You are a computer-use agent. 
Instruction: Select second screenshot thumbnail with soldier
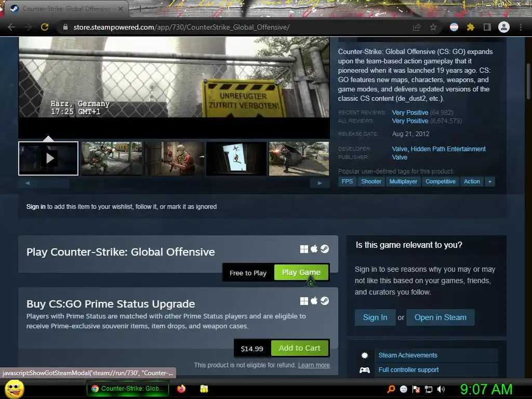tap(112, 158)
